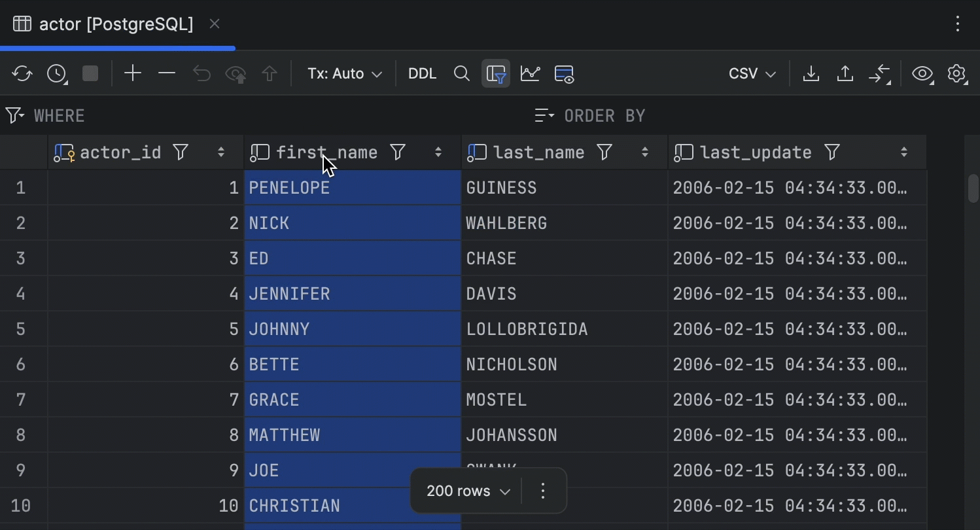Open the DDL definition view
This screenshot has height=530, width=980.
[422, 73]
